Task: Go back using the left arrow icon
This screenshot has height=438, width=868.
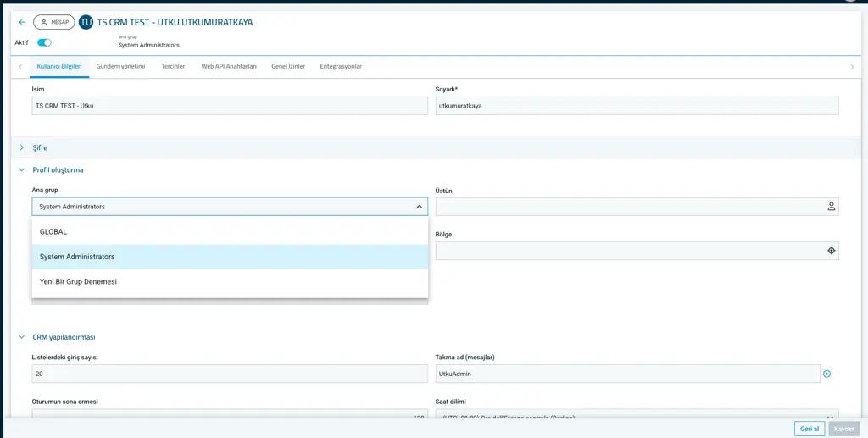Action: (x=22, y=22)
